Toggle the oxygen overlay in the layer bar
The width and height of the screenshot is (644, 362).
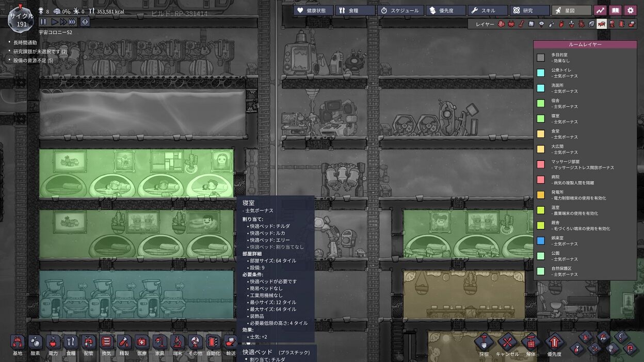click(501, 24)
